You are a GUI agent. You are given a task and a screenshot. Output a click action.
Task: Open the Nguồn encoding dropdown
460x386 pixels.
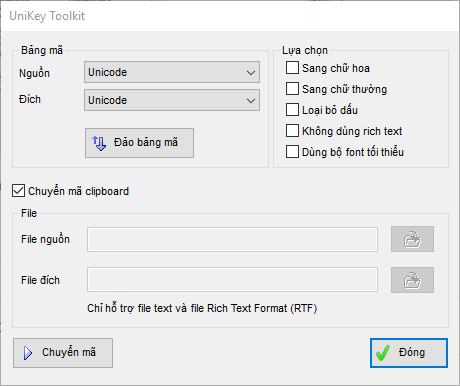(x=172, y=72)
